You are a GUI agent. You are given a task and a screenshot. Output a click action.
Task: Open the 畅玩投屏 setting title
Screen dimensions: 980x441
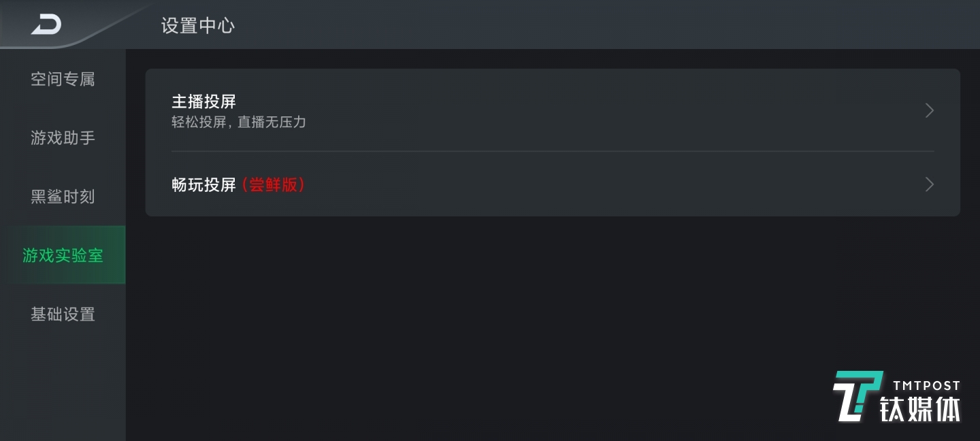pos(203,184)
